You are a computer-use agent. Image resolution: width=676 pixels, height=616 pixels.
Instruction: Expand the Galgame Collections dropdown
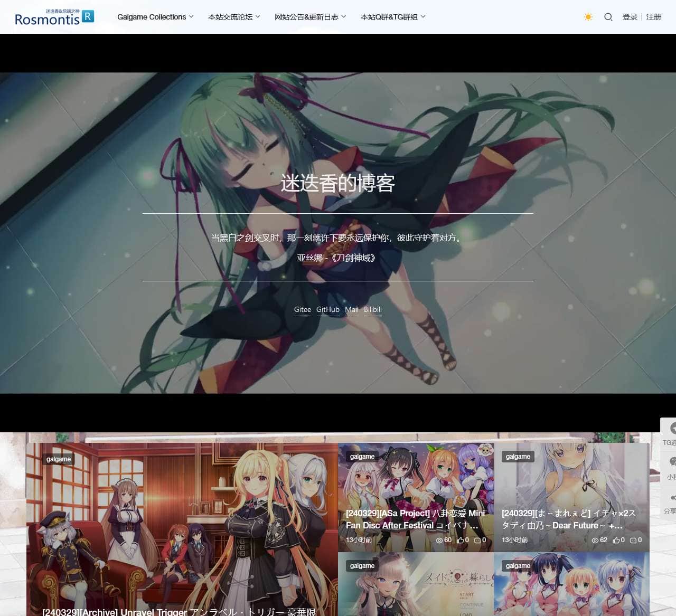click(155, 17)
